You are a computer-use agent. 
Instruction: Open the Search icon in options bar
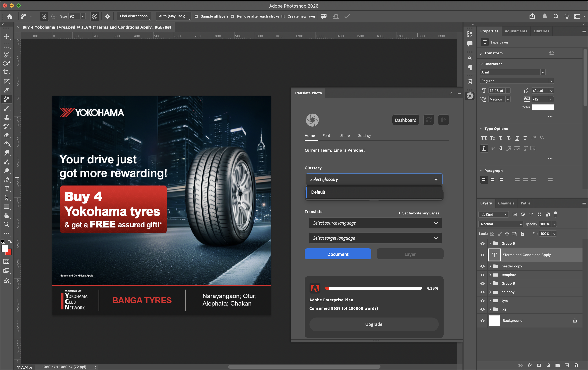tap(556, 16)
